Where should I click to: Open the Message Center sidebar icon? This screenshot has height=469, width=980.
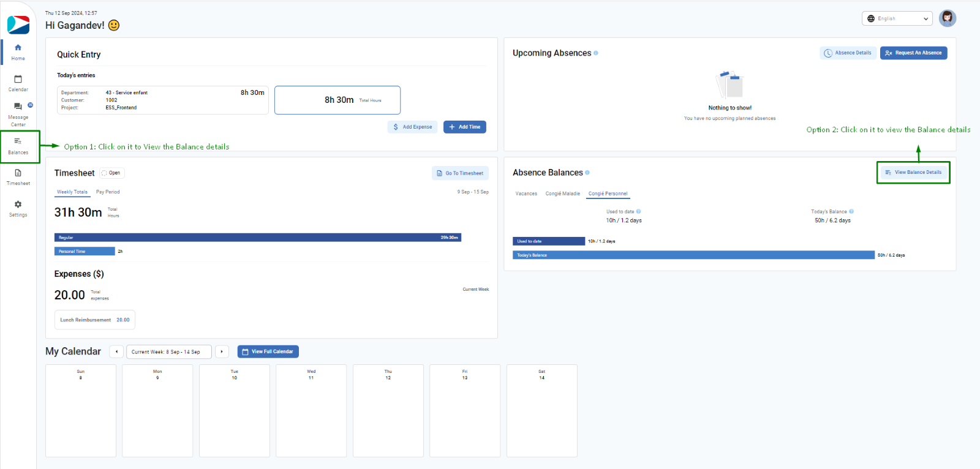[18, 114]
